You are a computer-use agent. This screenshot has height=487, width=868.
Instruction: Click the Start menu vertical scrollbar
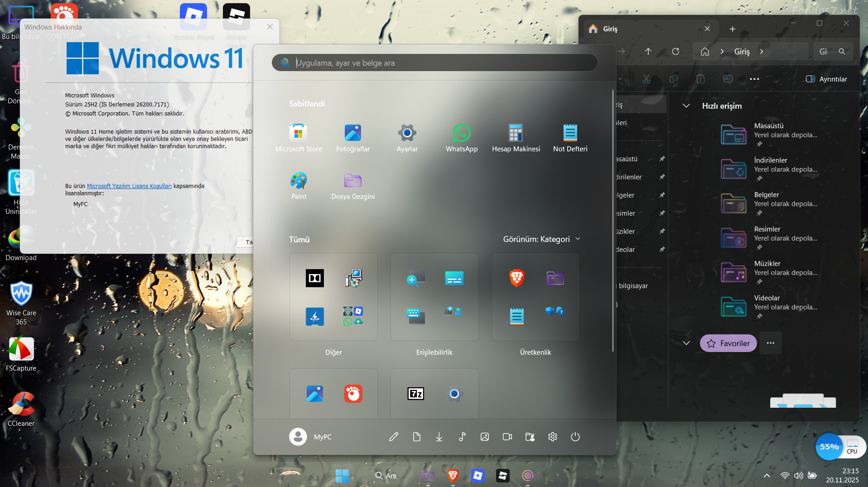point(613,221)
